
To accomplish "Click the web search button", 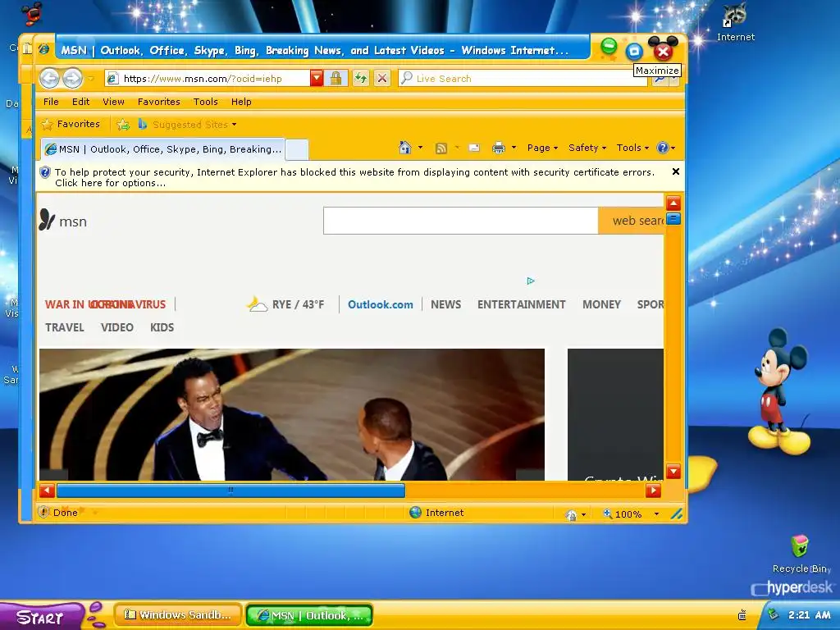I will 631,221.
